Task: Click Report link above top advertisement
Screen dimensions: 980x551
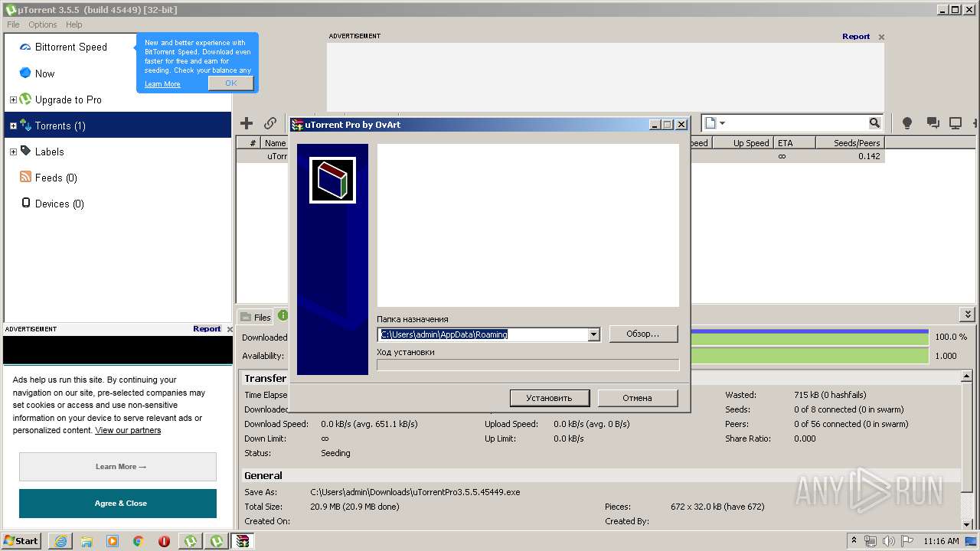Action: tap(856, 36)
